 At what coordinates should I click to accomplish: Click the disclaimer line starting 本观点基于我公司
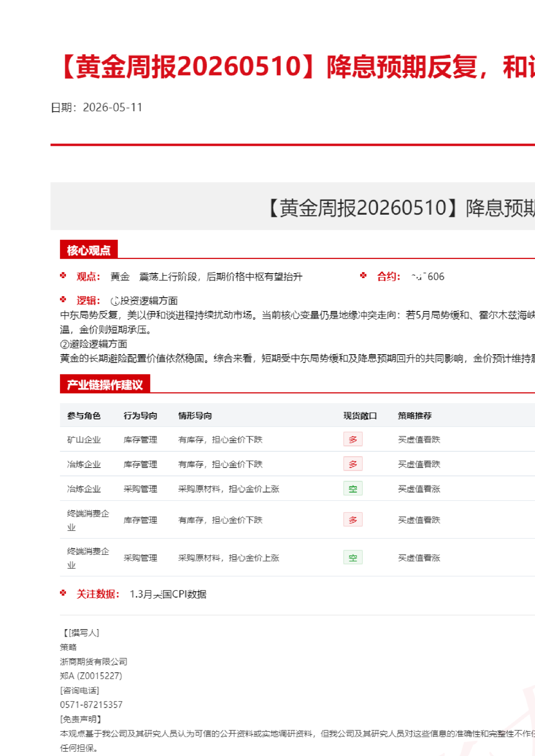coord(297,734)
